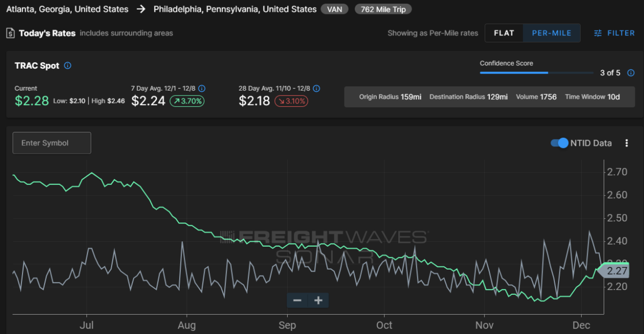Click the VAN equipment type badge
Viewport: 644px width, 334px height.
(x=335, y=9)
